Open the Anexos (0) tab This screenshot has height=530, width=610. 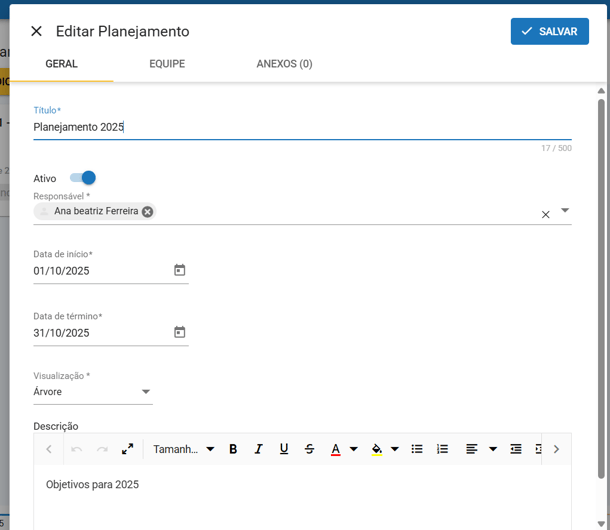click(284, 64)
